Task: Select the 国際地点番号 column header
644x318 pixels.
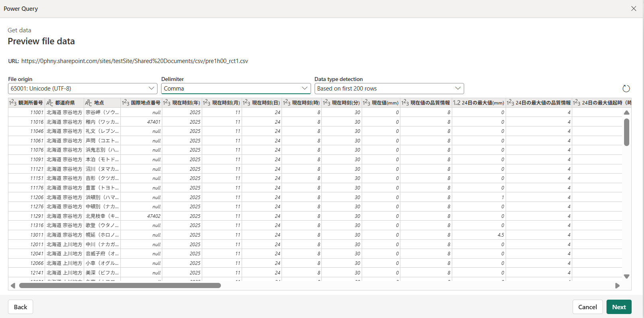Action: click(141, 103)
